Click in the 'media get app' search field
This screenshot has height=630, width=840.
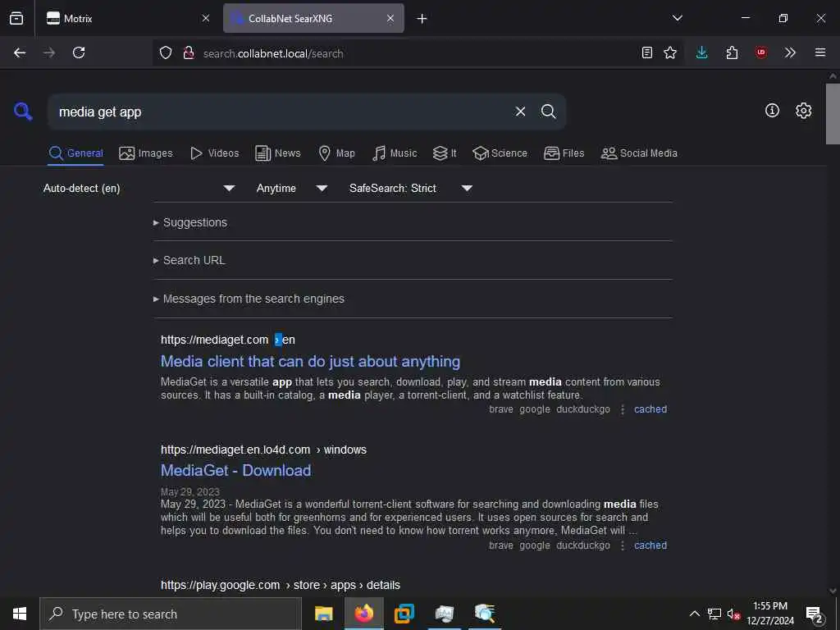[279, 112]
